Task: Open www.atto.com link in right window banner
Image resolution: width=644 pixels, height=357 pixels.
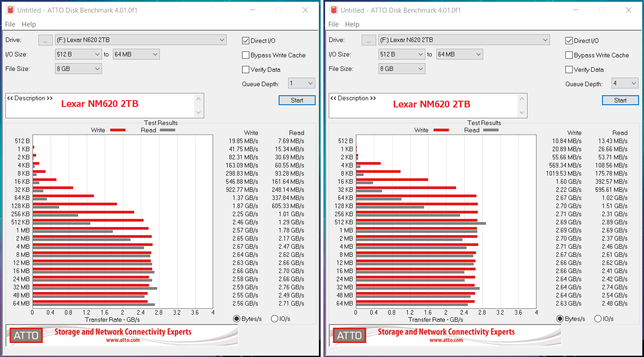Action: 446,340
